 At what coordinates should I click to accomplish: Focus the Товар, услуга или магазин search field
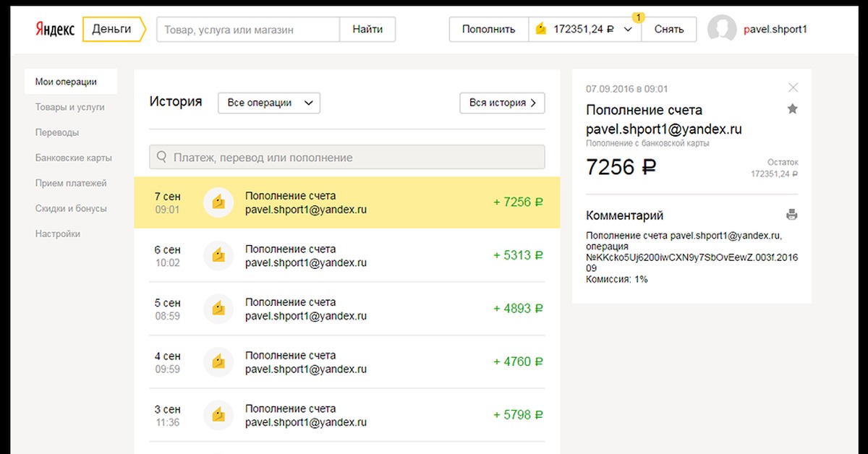(x=248, y=30)
